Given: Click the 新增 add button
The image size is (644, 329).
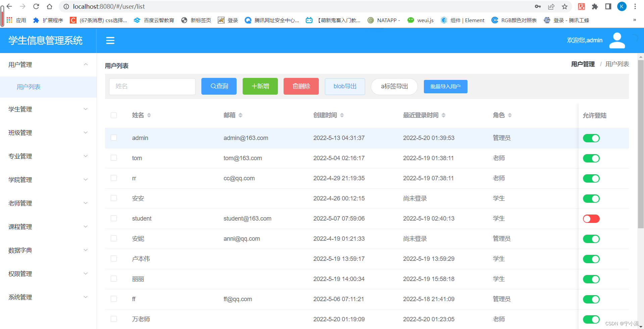Looking at the screenshot, I should (x=260, y=86).
